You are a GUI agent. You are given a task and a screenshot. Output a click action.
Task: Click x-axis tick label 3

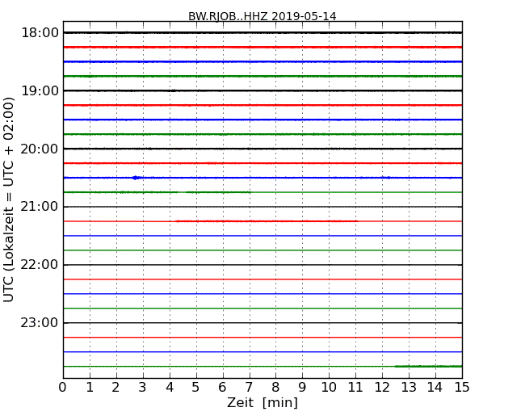click(x=143, y=388)
